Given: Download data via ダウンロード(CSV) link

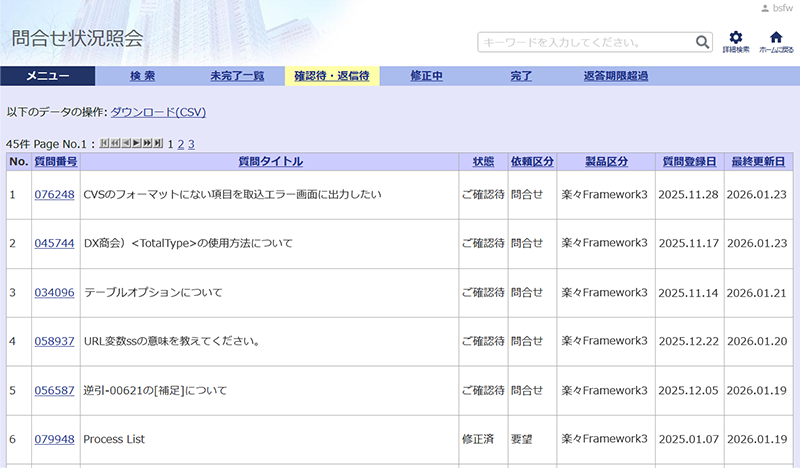Looking at the screenshot, I should (158, 112).
